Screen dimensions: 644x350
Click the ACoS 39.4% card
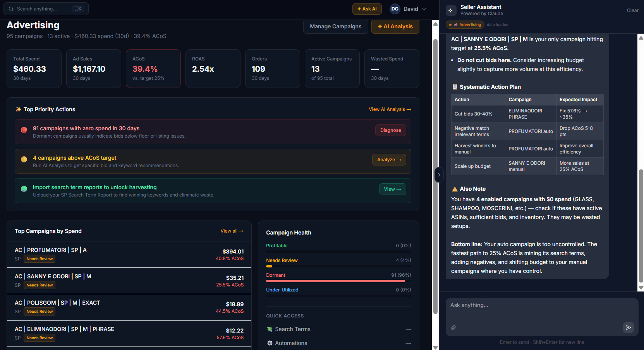(x=153, y=69)
